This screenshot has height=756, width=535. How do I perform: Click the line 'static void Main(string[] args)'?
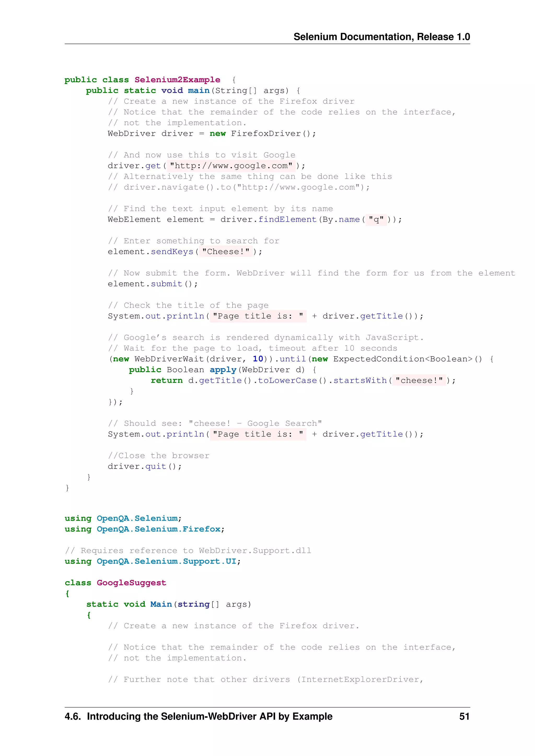pyautogui.click(x=169, y=604)
